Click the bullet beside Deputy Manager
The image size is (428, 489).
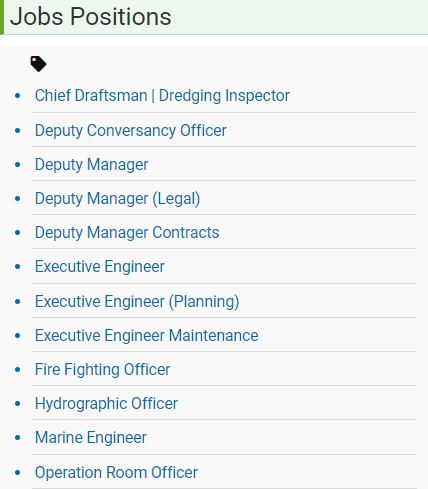coord(18,164)
